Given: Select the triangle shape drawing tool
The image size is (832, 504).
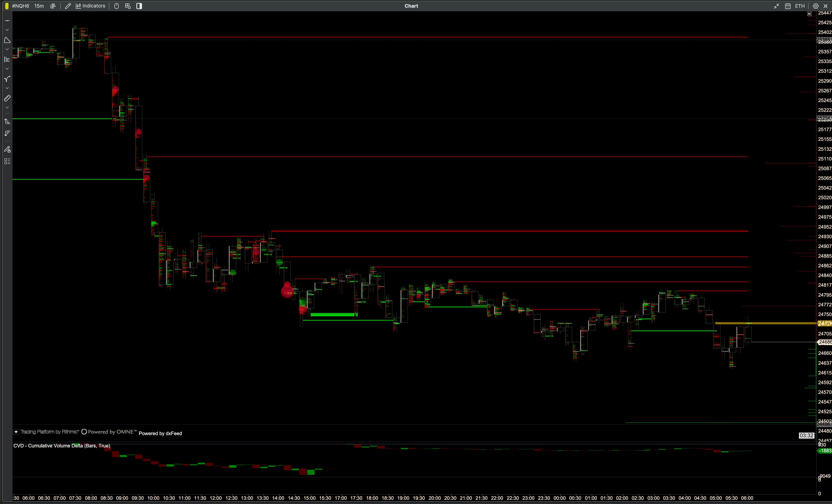Looking at the screenshot, I should (x=7, y=40).
